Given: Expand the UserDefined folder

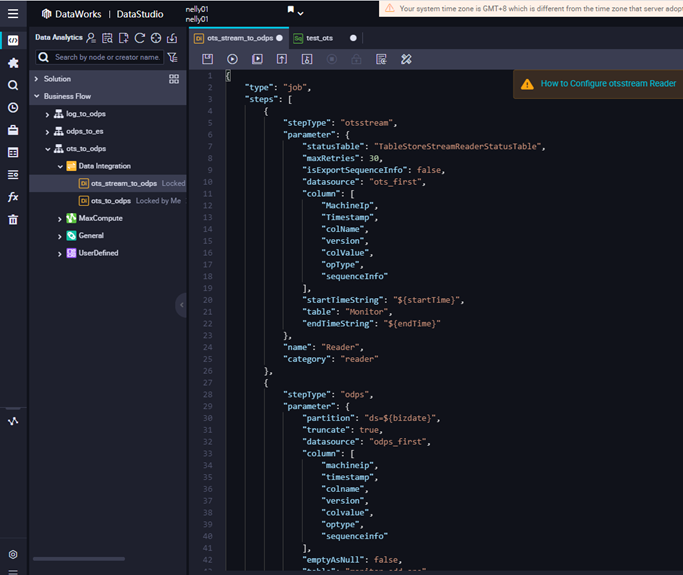Looking at the screenshot, I should [x=60, y=254].
